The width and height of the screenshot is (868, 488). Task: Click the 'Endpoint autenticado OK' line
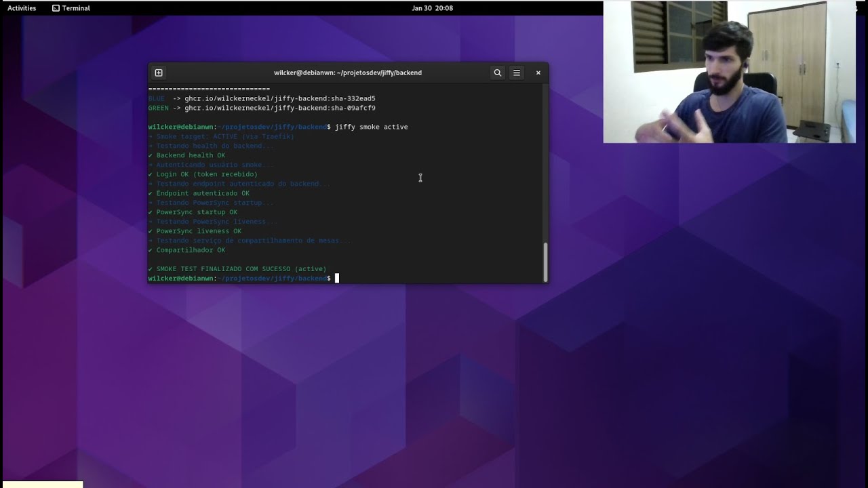(x=199, y=193)
